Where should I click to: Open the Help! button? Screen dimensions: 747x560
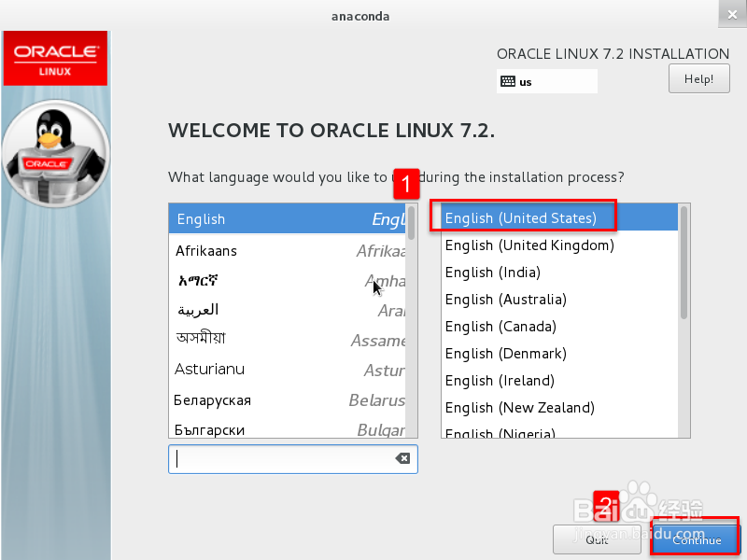point(698,79)
